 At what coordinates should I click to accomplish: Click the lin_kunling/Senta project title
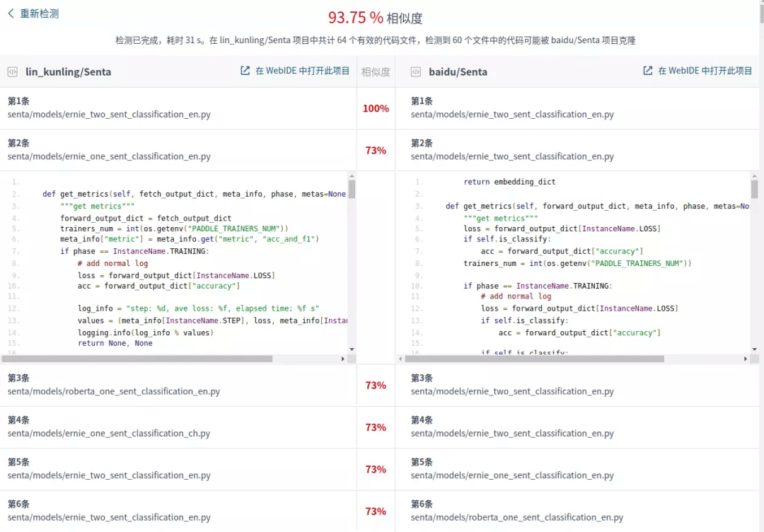point(68,72)
